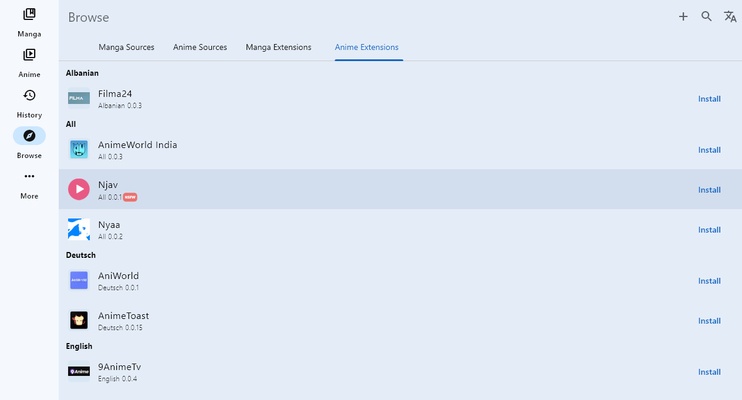Image resolution: width=742 pixels, height=400 pixels.
Task: Switch to the Manga Extensions tab
Action: pyautogui.click(x=278, y=47)
